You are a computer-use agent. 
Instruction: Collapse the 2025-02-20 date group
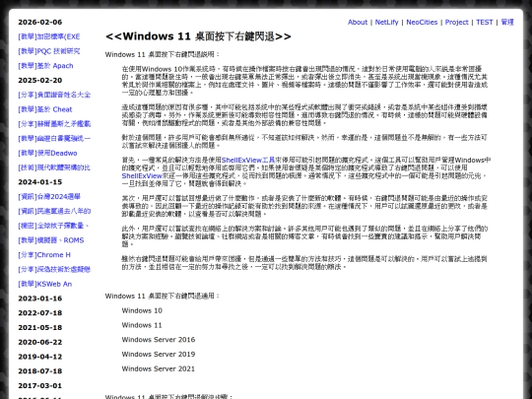[40, 81]
